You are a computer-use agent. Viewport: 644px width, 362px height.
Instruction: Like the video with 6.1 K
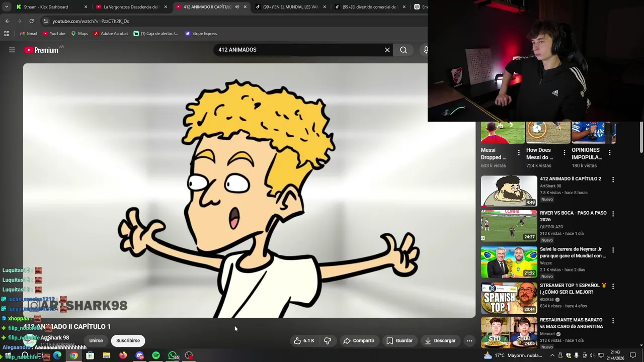[304, 340]
